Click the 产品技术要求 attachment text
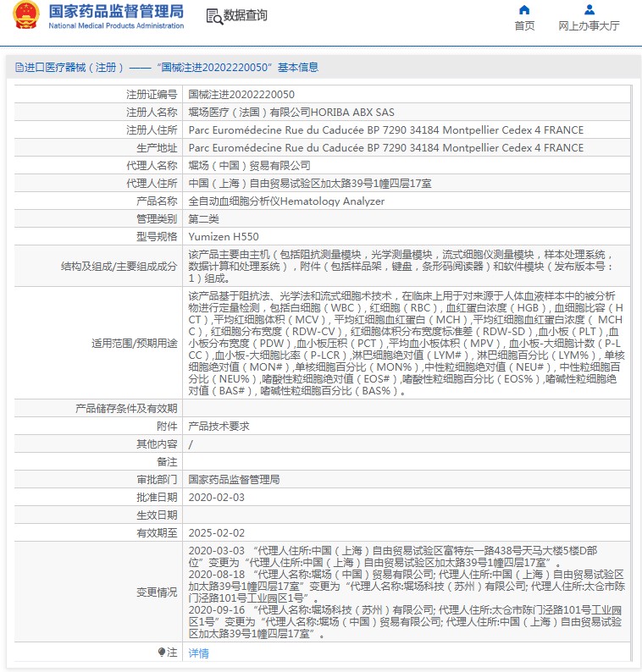 pyautogui.click(x=219, y=426)
